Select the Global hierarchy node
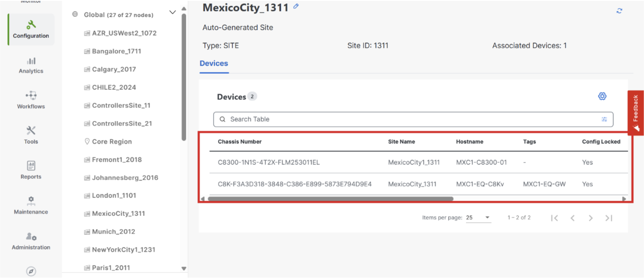 coord(119,15)
